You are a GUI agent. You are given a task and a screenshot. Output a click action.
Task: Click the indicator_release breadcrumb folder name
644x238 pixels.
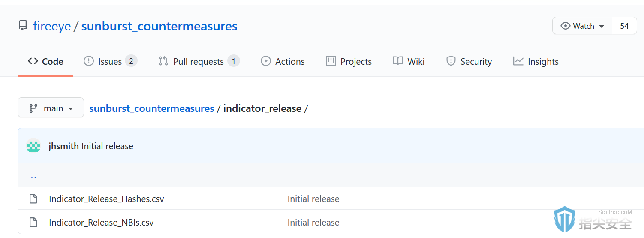[x=262, y=108]
